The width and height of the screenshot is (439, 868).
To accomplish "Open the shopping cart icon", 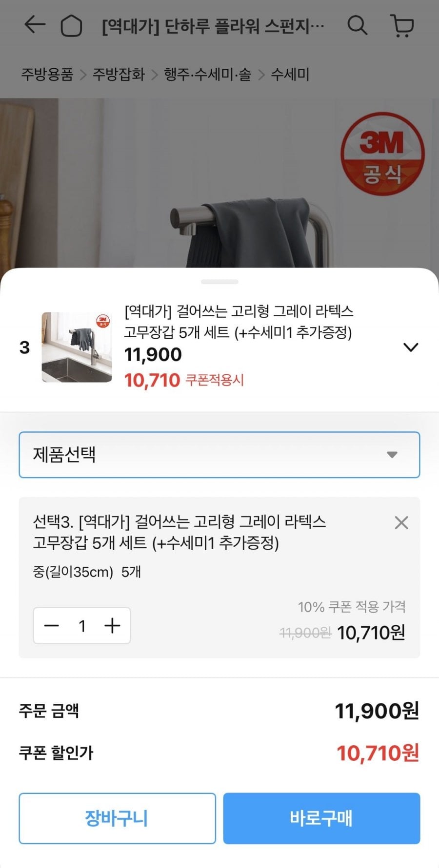I will 402,25.
